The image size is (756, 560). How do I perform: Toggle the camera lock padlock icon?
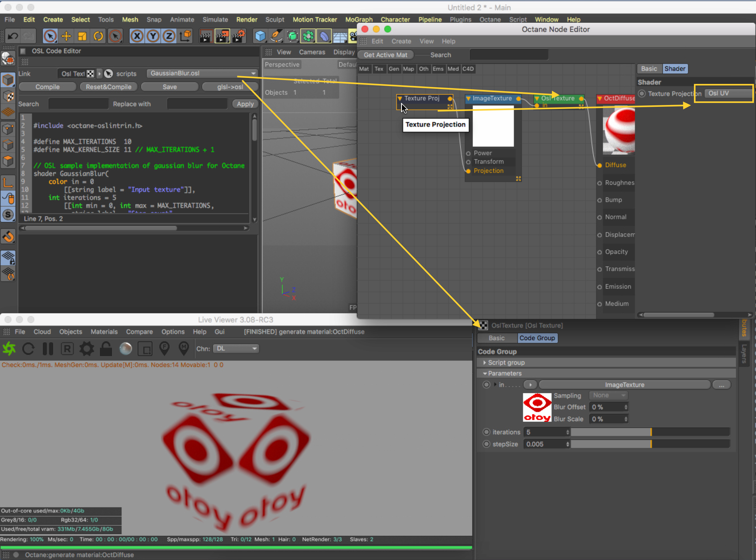click(x=106, y=348)
